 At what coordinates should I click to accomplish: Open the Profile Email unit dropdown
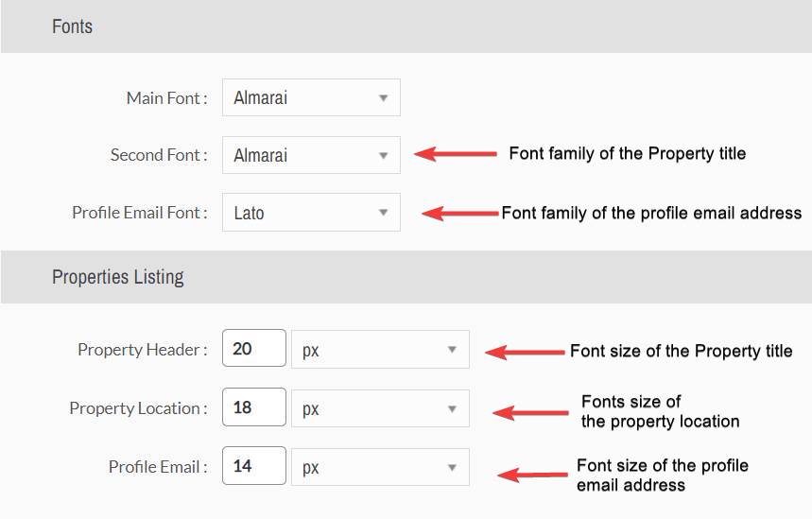click(381, 467)
